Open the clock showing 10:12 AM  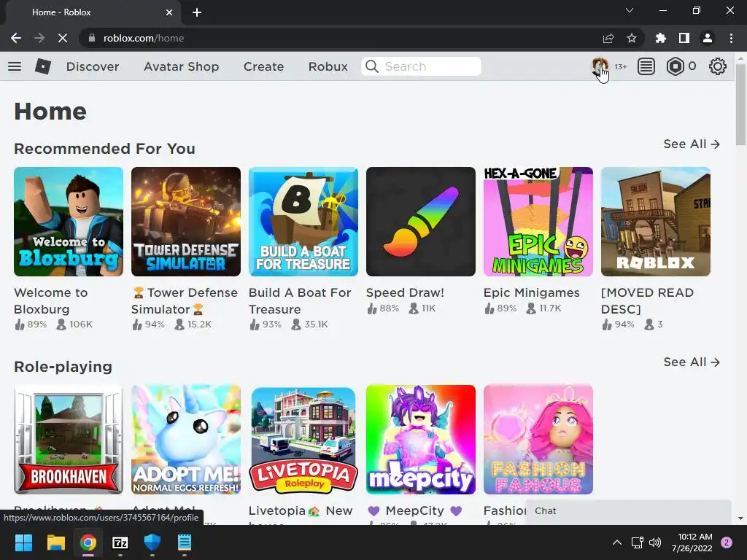click(692, 542)
